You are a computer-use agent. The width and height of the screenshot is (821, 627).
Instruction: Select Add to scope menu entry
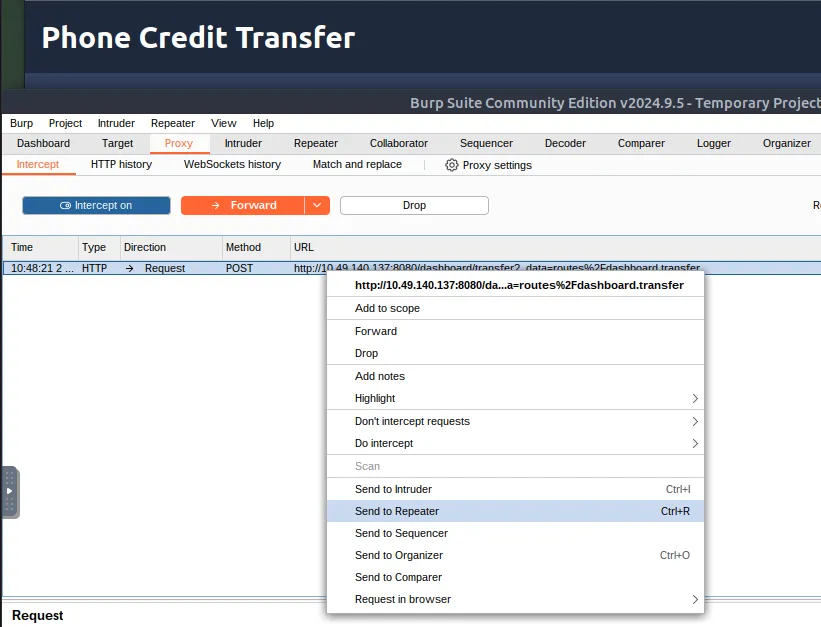point(387,308)
